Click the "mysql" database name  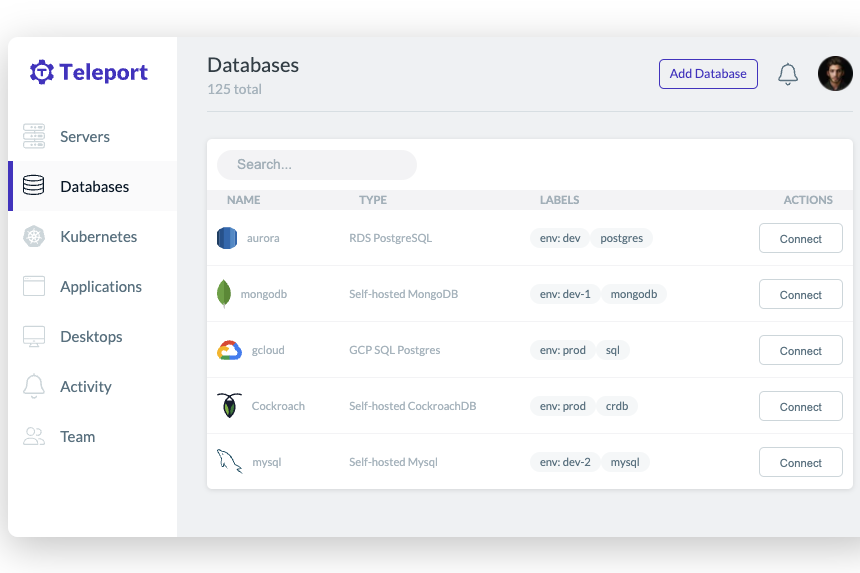(267, 462)
